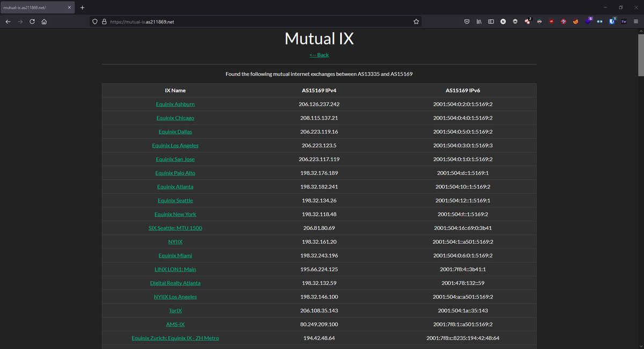Click IPv4 address 206.81.80.69

click(319, 228)
